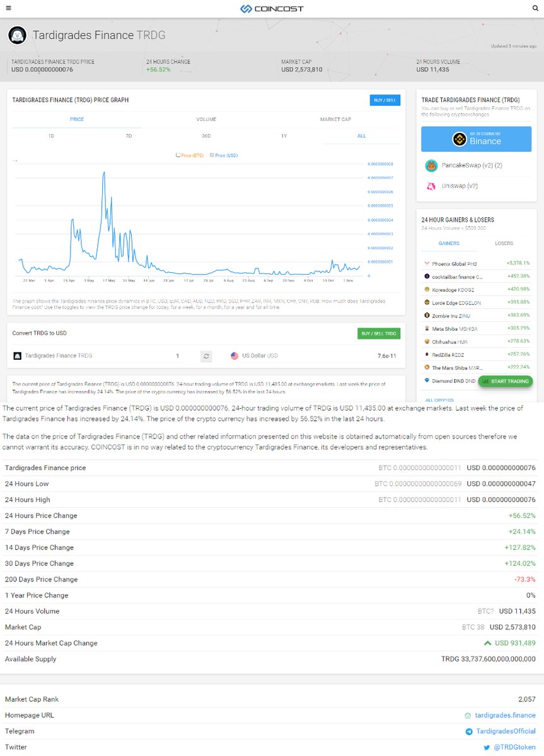Click the +56.52% 24 hours change header value
This screenshot has height=756, width=544.
point(159,69)
